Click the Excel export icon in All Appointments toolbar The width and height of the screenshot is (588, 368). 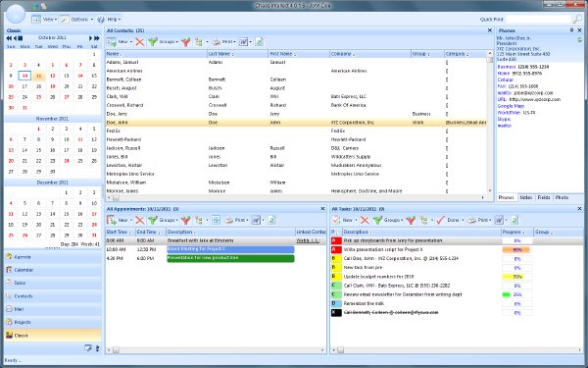tap(271, 220)
